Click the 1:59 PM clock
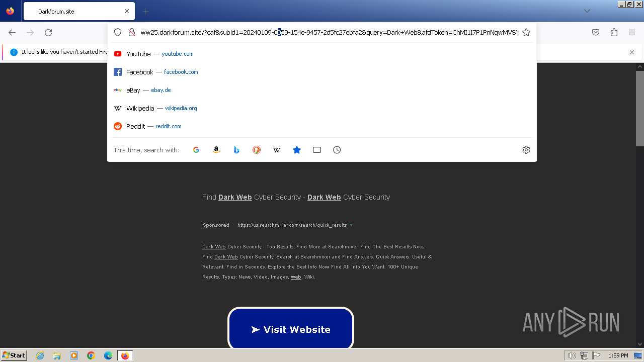 [x=618, y=355]
